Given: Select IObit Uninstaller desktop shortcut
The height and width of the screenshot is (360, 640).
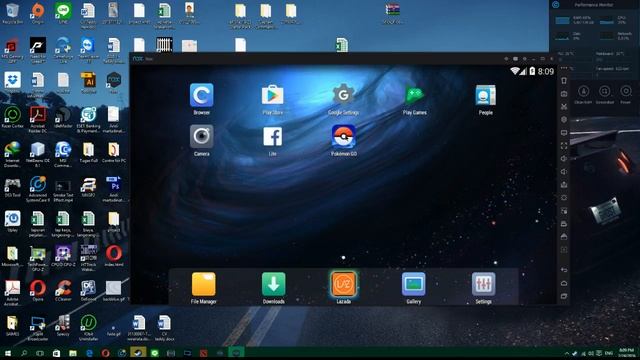Looking at the screenshot, I should coord(88,327).
